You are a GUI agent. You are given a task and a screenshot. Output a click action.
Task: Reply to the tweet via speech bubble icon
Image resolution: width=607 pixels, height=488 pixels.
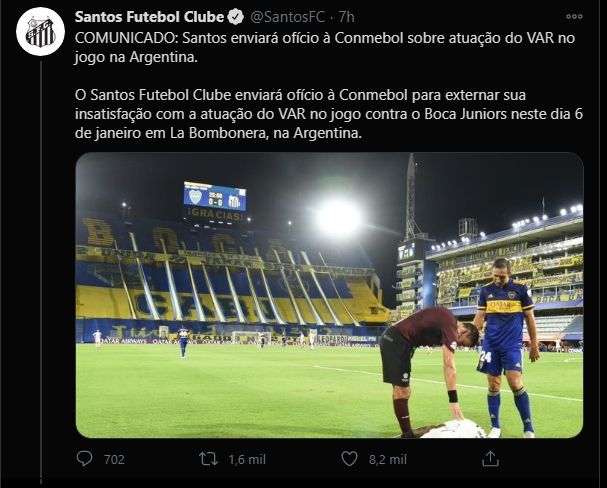click(x=86, y=459)
